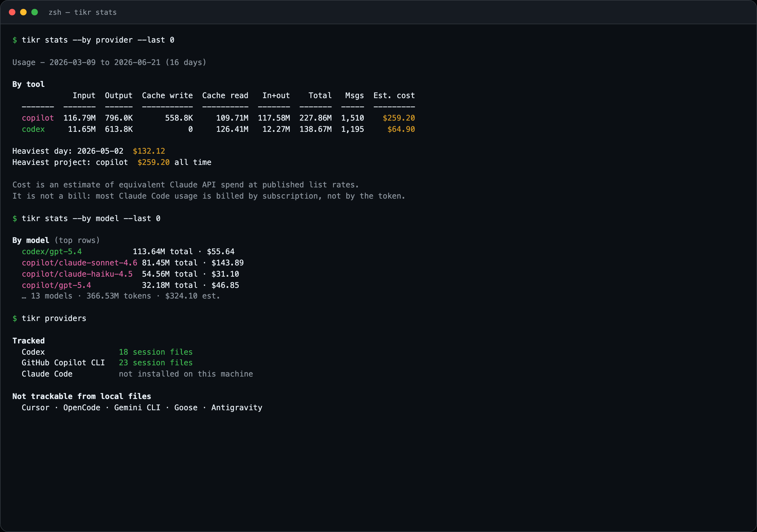
Task: Click the green maximize window button
Action: [35, 12]
